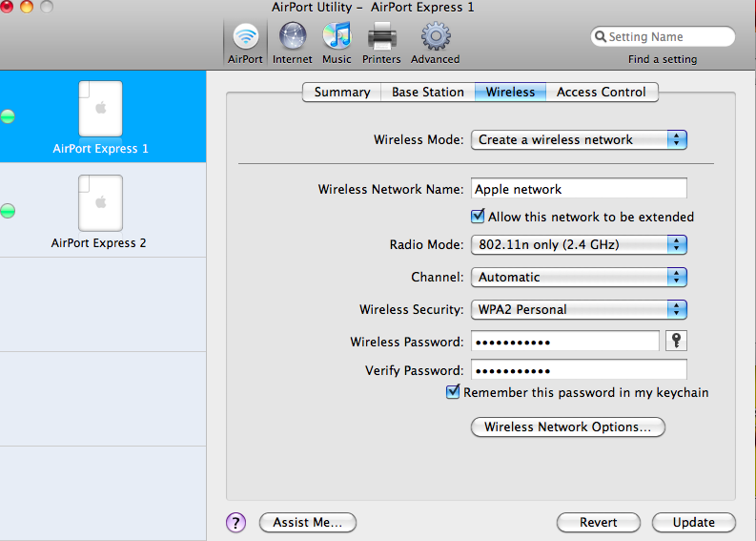The image size is (756, 541).
Task: Click the AirPort Express 2 label
Action: (x=99, y=242)
